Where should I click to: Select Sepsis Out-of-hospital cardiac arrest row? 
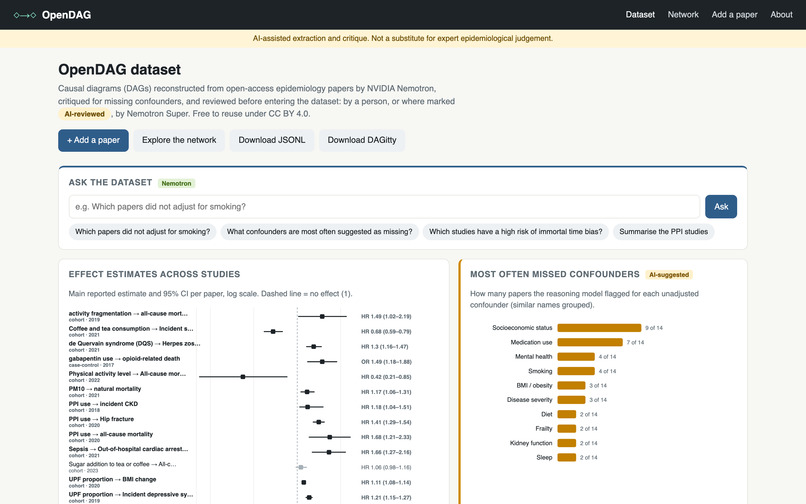[240, 452]
